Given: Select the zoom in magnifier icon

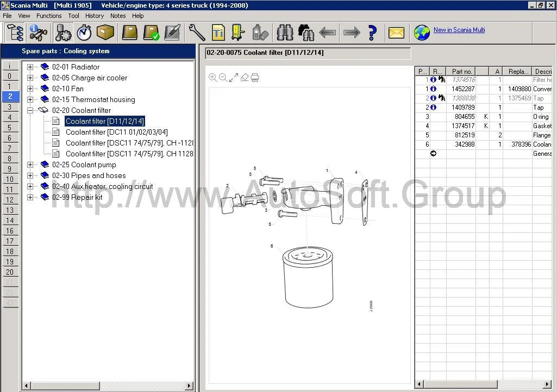Looking at the screenshot, I should [x=212, y=77].
